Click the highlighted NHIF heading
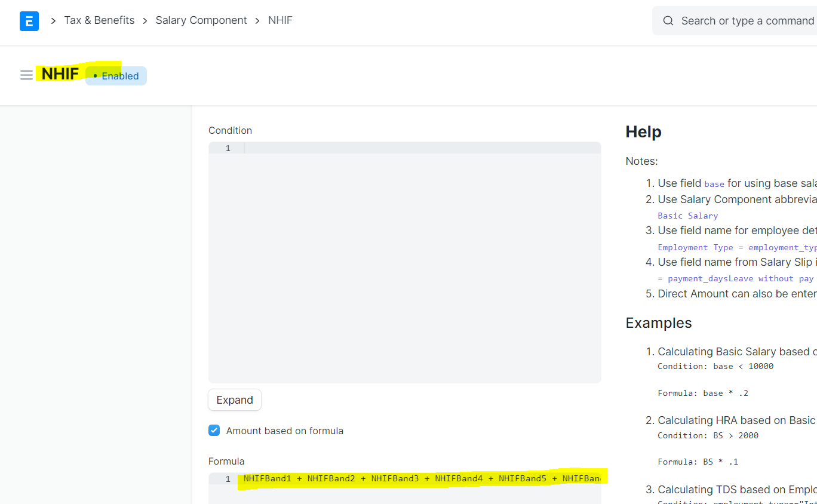The width and height of the screenshot is (817, 504). (x=59, y=73)
